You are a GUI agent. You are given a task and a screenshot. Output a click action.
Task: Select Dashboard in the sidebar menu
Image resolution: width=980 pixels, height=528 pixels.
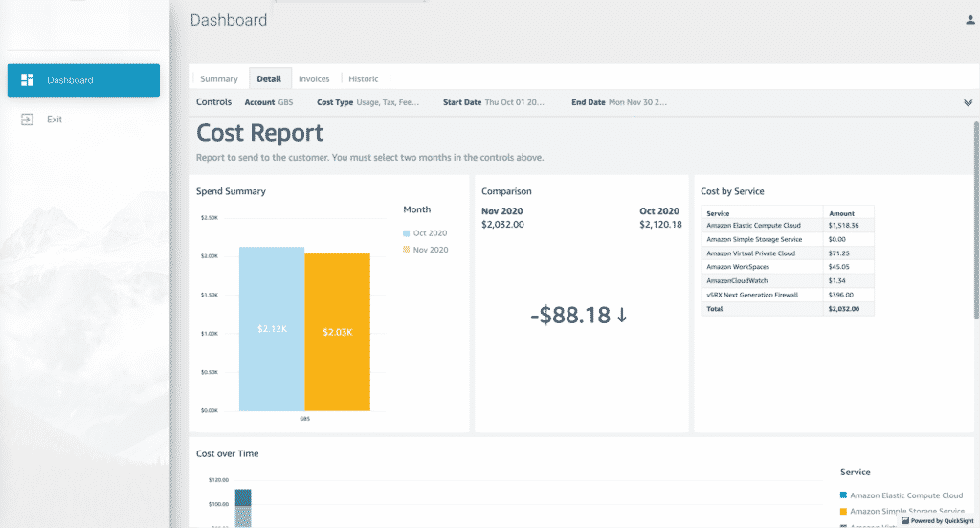(x=84, y=80)
